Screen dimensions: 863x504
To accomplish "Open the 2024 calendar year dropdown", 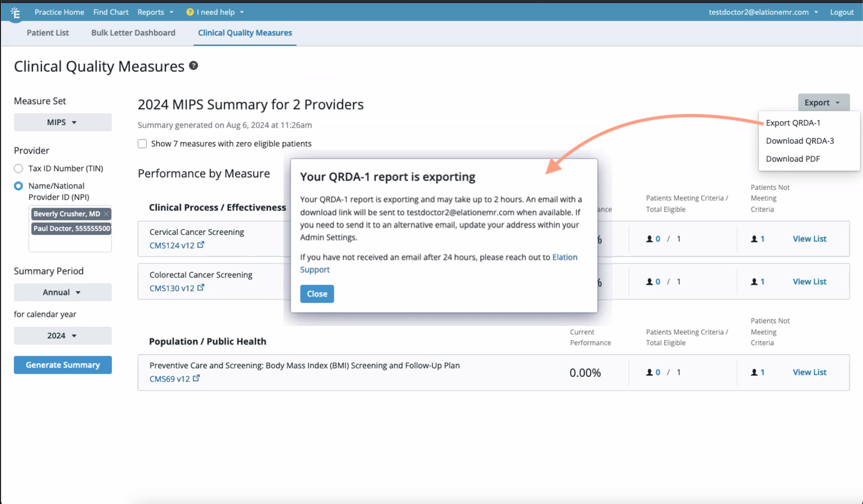I will [x=62, y=336].
